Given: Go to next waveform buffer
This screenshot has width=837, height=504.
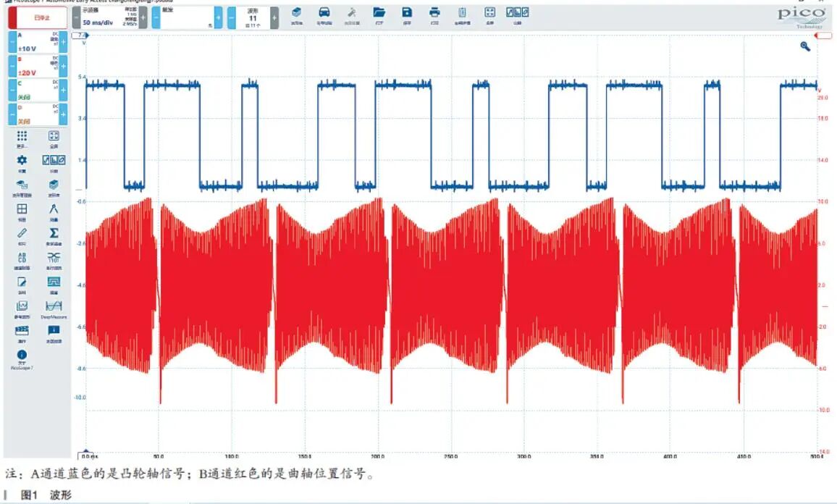Looking at the screenshot, I should point(274,17).
